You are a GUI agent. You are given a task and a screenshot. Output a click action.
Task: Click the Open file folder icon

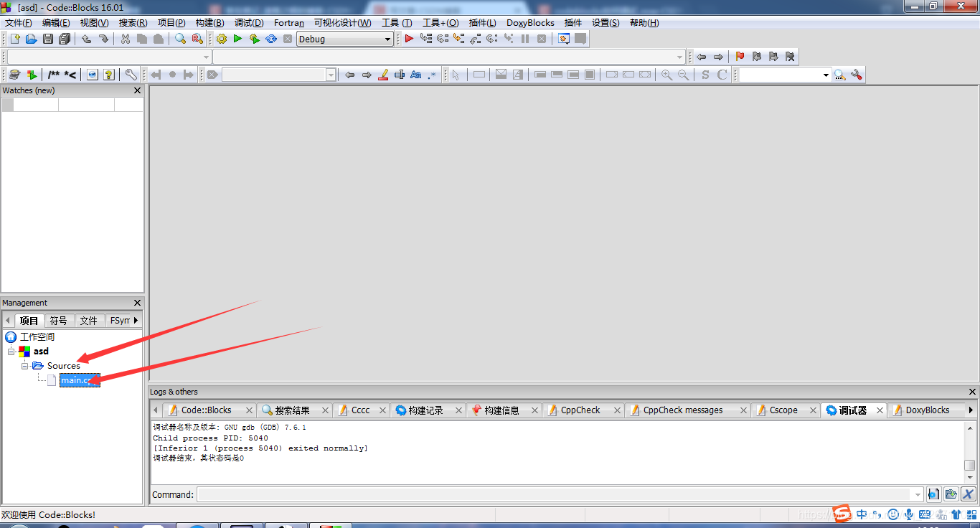tap(31, 39)
